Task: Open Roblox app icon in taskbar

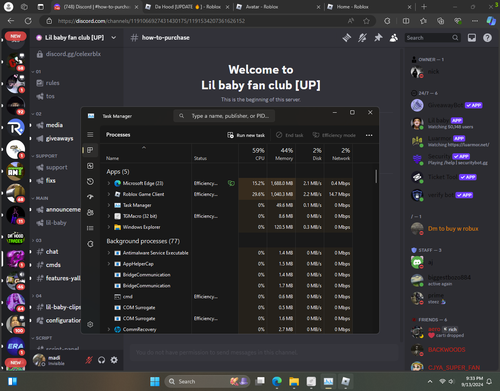Action: [346, 381]
